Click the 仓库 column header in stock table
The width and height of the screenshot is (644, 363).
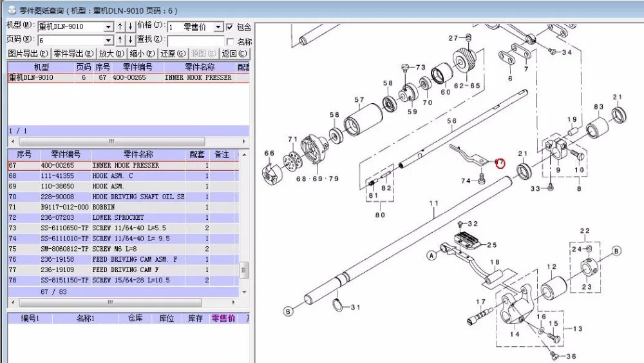tap(135, 319)
